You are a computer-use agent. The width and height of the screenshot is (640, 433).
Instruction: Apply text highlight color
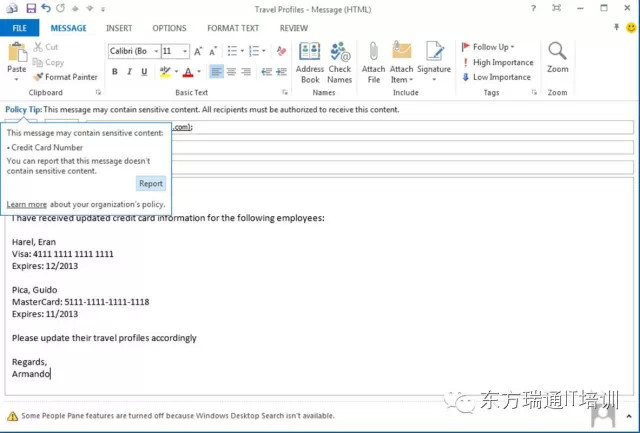[x=165, y=72]
